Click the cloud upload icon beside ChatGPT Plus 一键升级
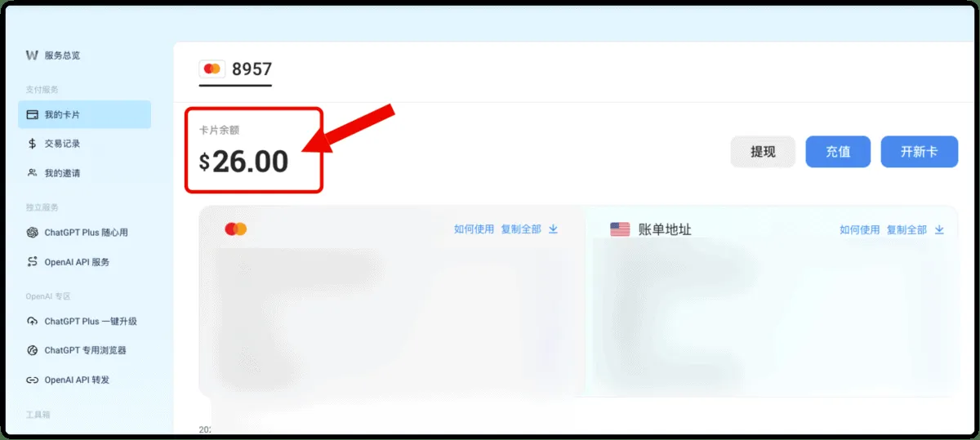The height and width of the screenshot is (440, 980). click(32, 321)
